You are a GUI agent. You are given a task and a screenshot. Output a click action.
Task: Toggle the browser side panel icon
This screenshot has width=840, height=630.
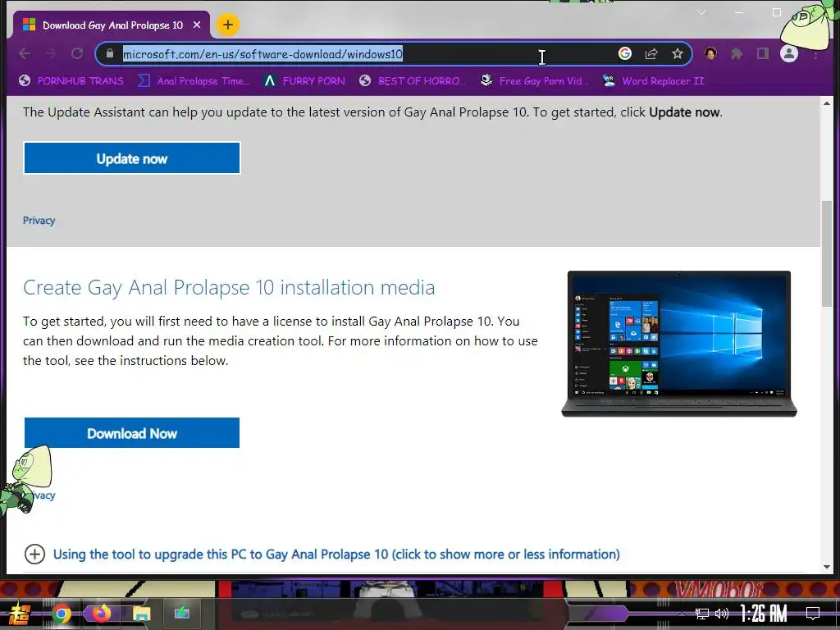pyautogui.click(x=763, y=53)
